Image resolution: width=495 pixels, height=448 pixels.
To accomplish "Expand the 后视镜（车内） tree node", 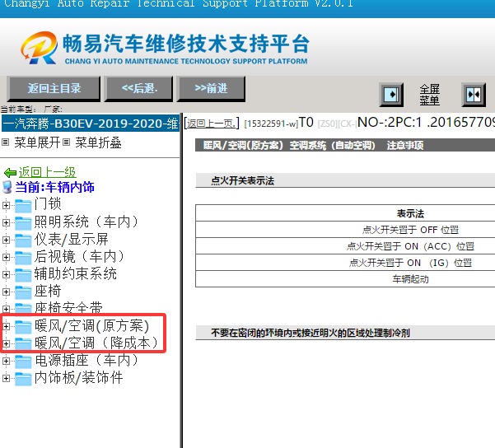I will click(6, 257).
